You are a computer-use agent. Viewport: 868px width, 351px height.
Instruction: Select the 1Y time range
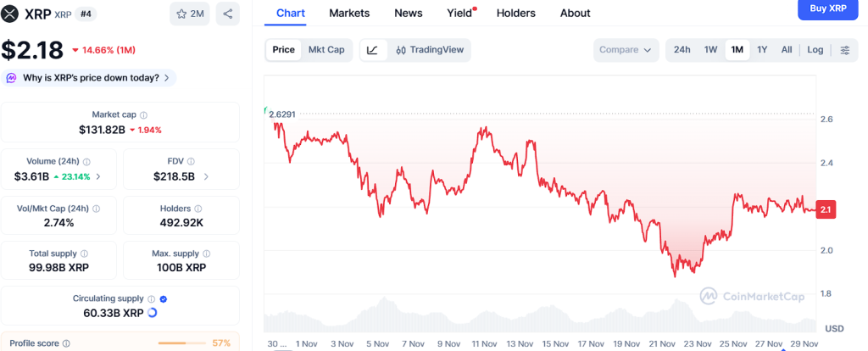(762, 50)
